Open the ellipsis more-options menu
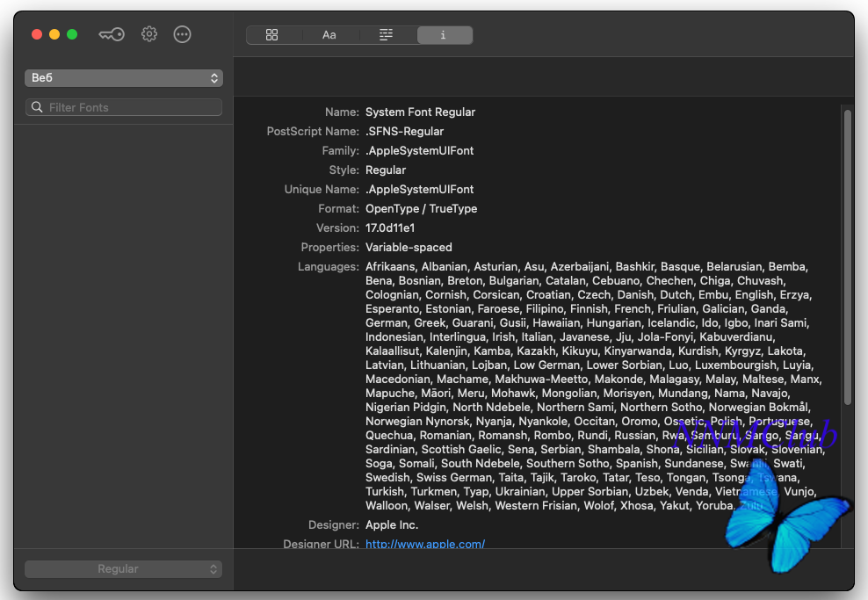The height and width of the screenshot is (600, 868). click(x=182, y=34)
